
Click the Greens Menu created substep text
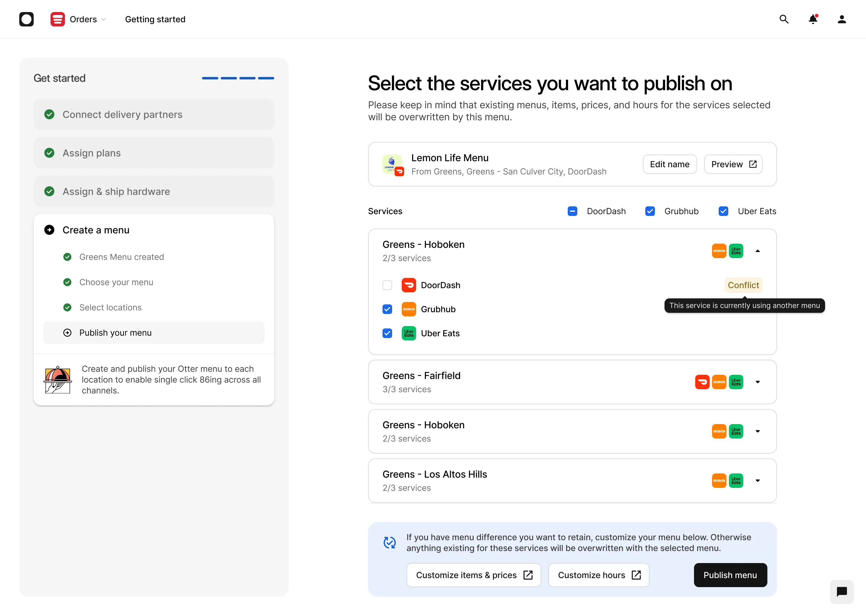click(121, 257)
